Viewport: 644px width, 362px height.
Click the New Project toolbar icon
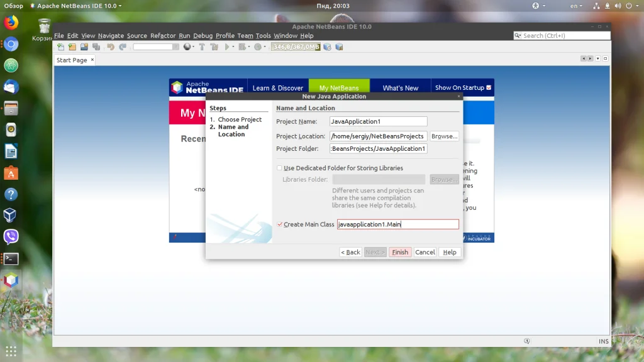pos(72,47)
